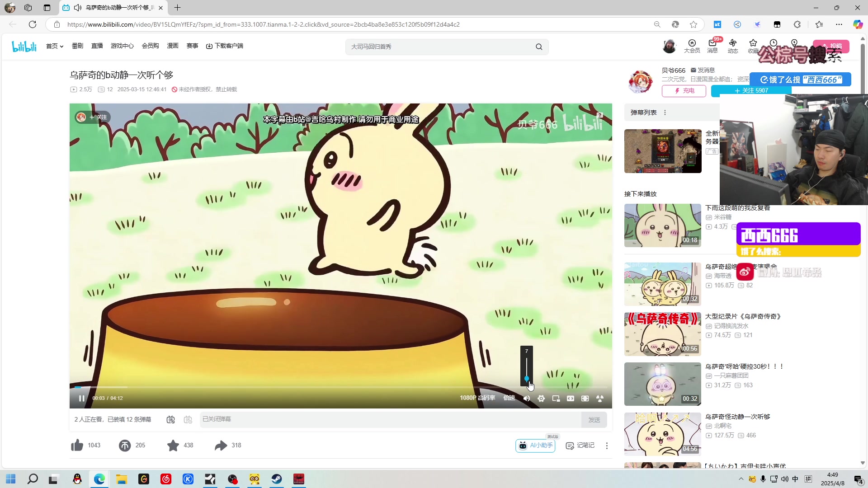Open the 记笔记 notes button
This screenshot has width=868, height=488.
(x=580, y=446)
